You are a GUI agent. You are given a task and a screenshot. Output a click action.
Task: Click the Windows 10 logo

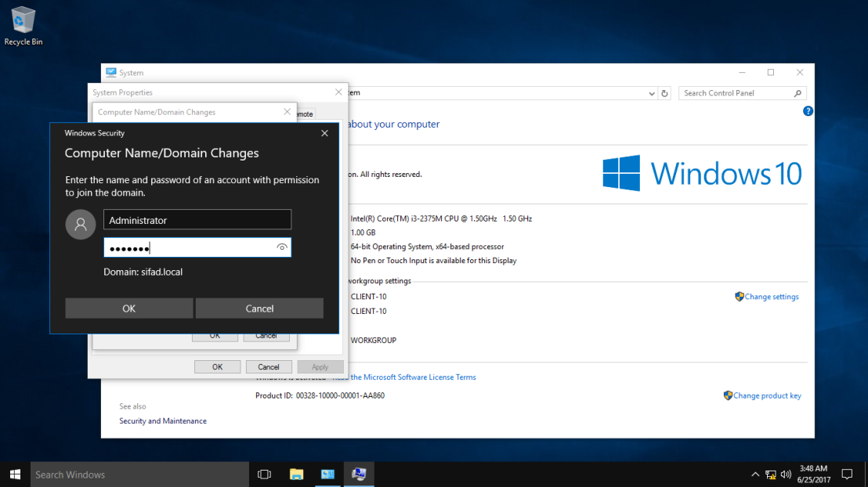[x=702, y=173]
